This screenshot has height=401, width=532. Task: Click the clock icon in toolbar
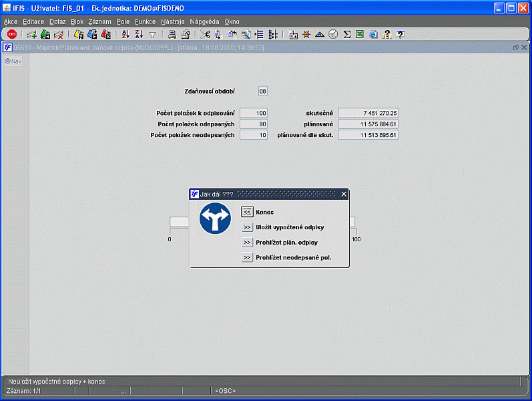pyautogui.click(x=334, y=34)
